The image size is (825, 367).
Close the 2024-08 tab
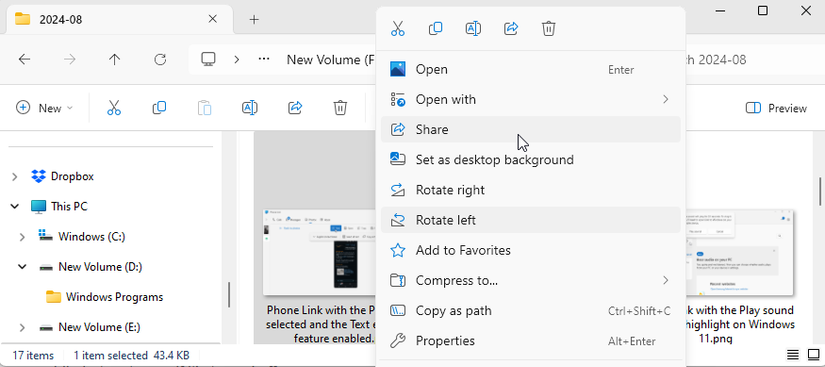tap(213, 19)
